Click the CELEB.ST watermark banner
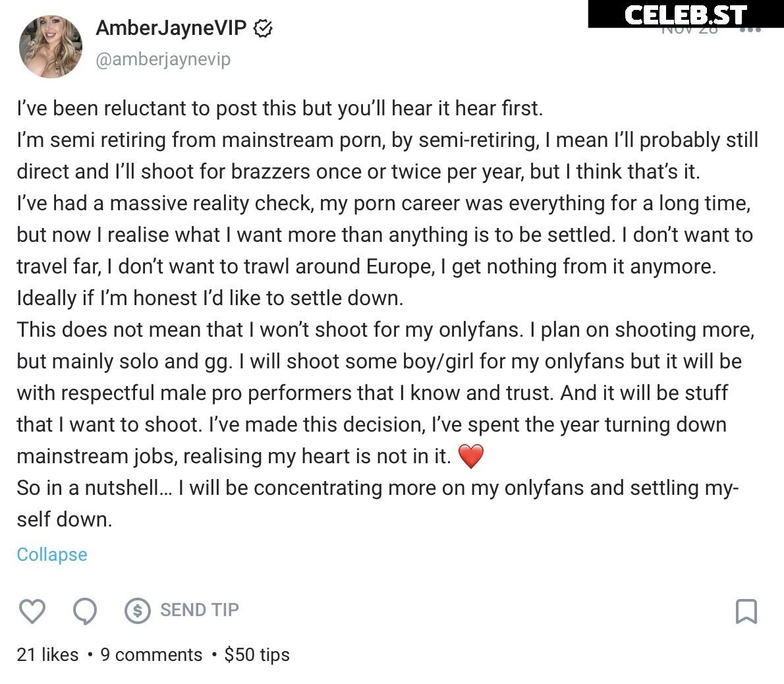Viewport: 784px width, 684px height. point(685,14)
